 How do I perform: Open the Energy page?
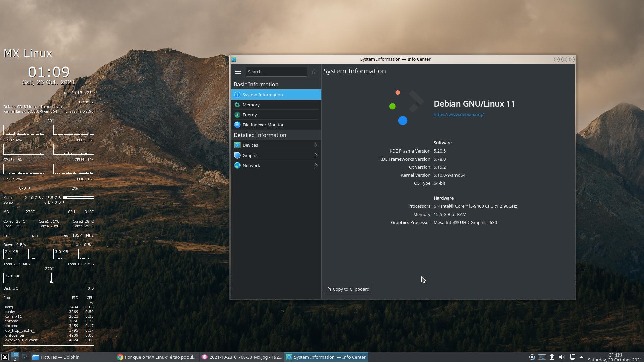pos(276,115)
